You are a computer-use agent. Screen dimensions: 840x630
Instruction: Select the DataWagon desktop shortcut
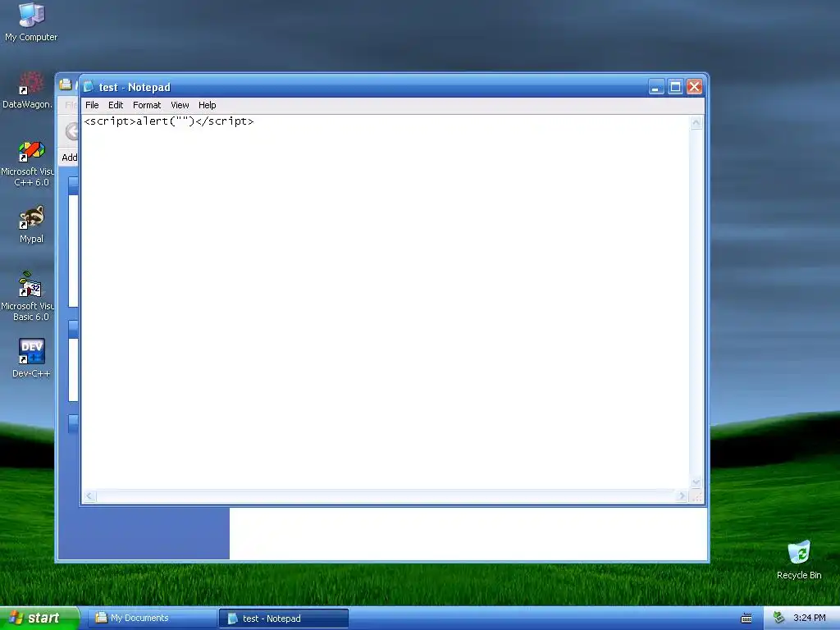[27, 90]
